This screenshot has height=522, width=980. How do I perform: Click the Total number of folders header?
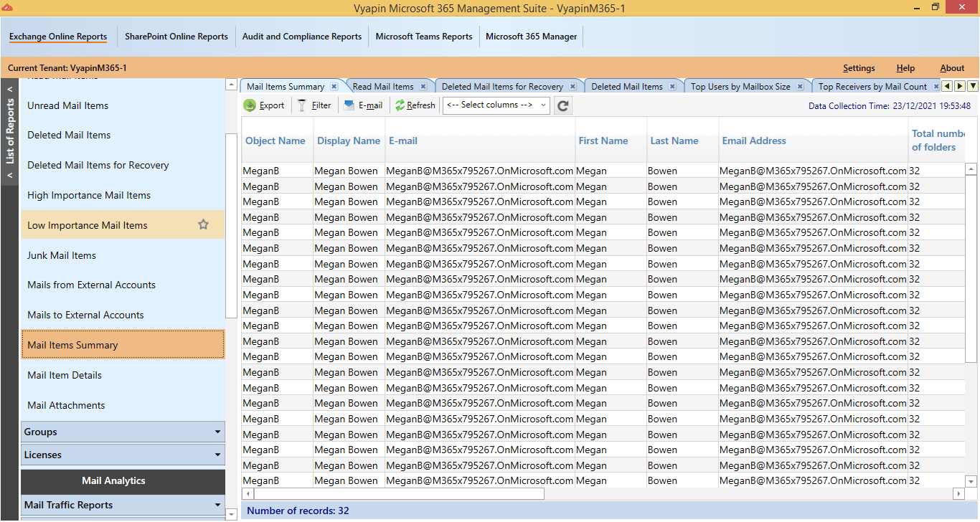tap(936, 141)
